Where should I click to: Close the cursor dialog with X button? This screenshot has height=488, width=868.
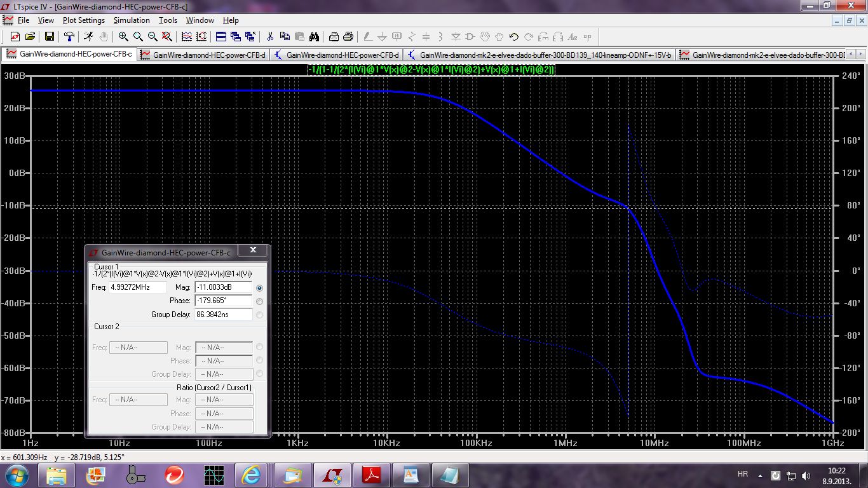click(x=253, y=251)
